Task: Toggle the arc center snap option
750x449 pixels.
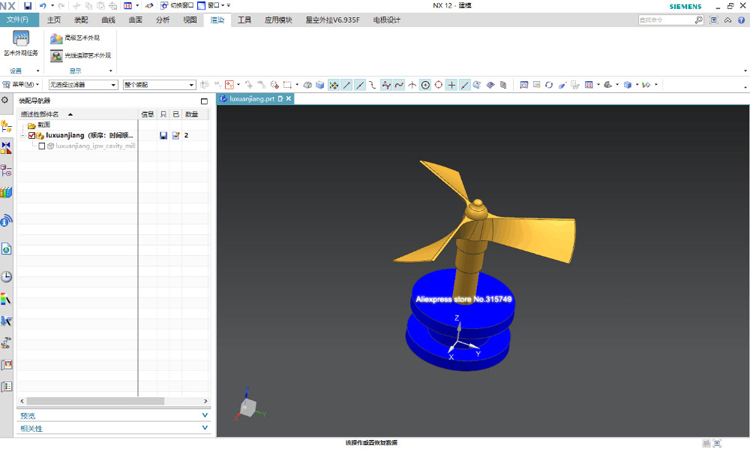Action: [x=425, y=85]
